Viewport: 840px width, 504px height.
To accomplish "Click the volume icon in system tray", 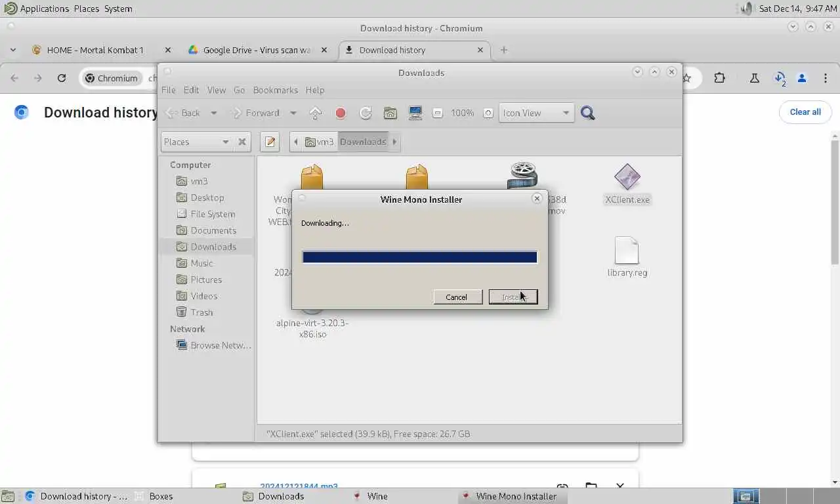I will 747,9.
